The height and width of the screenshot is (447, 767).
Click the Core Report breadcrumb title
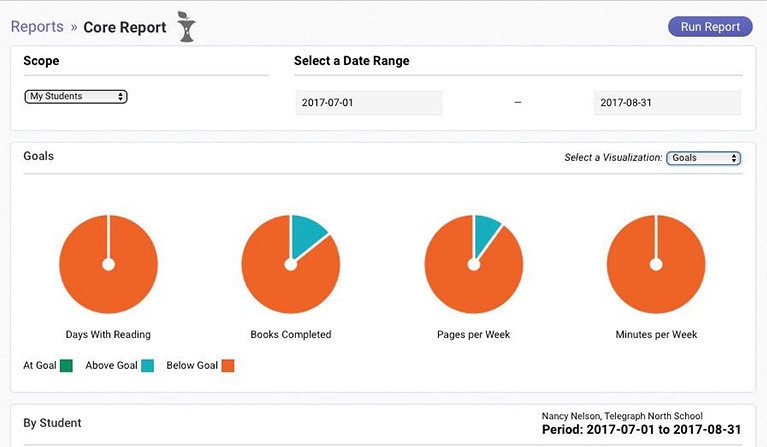pyautogui.click(x=125, y=27)
